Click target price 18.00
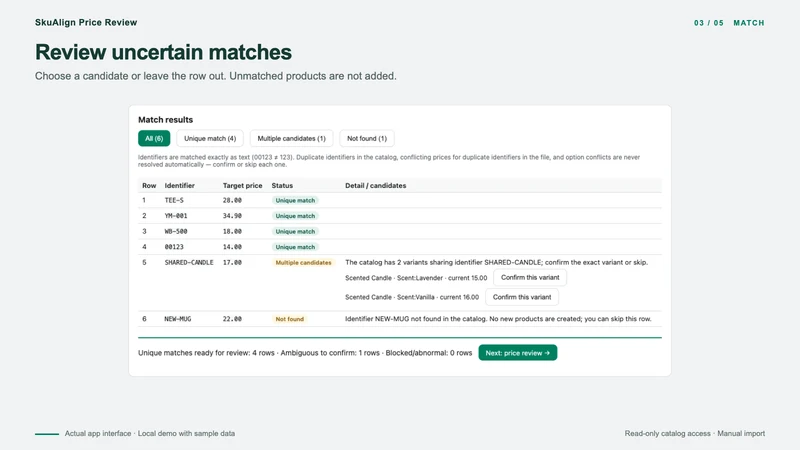Viewport: 800px width, 450px height. coord(232,232)
